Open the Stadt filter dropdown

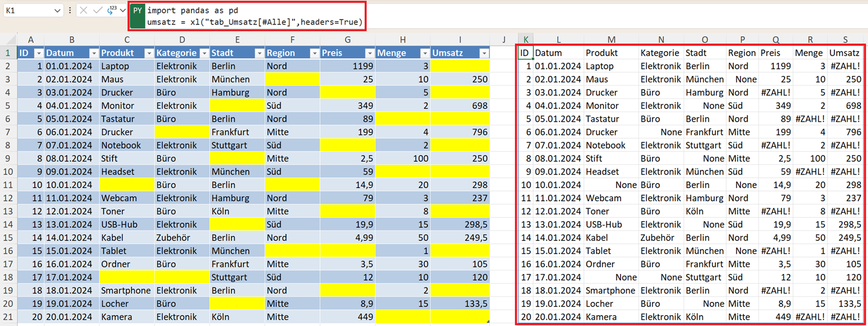pyautogui.click(x=259, y=53)
